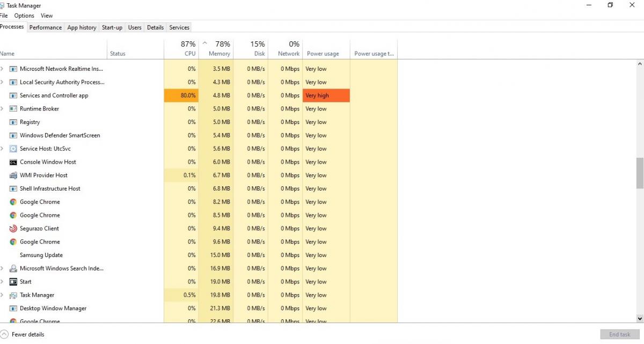Click the Runtime Broker process icon
Screen dimensions: 644x344
pos(13,108)
